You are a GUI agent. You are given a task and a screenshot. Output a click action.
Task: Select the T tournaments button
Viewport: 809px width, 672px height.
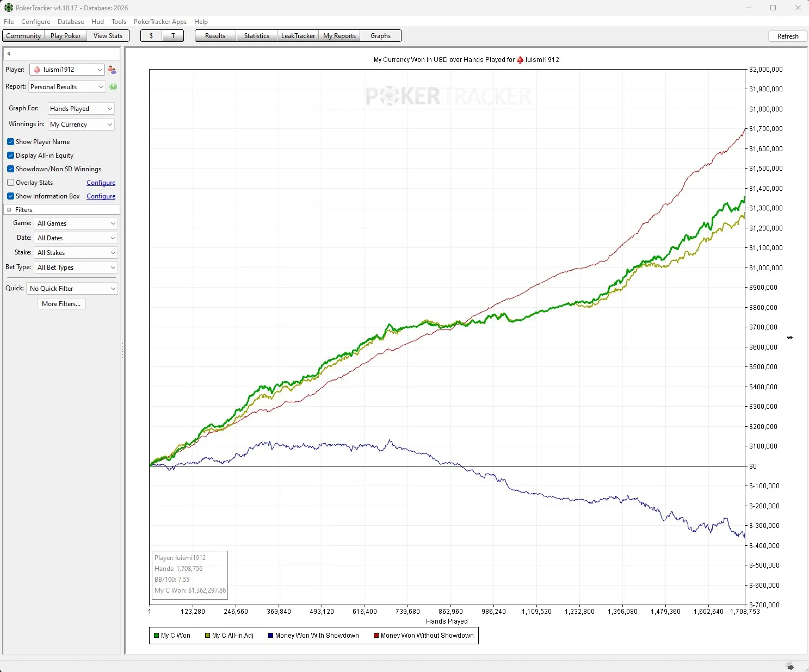tap(173, 36)
